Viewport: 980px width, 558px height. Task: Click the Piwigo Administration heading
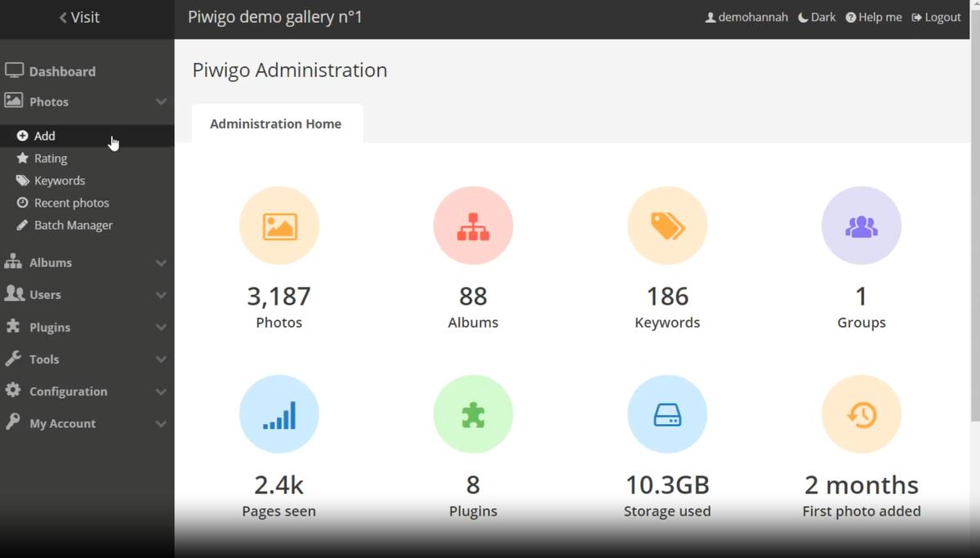click(x=290, y=70)
